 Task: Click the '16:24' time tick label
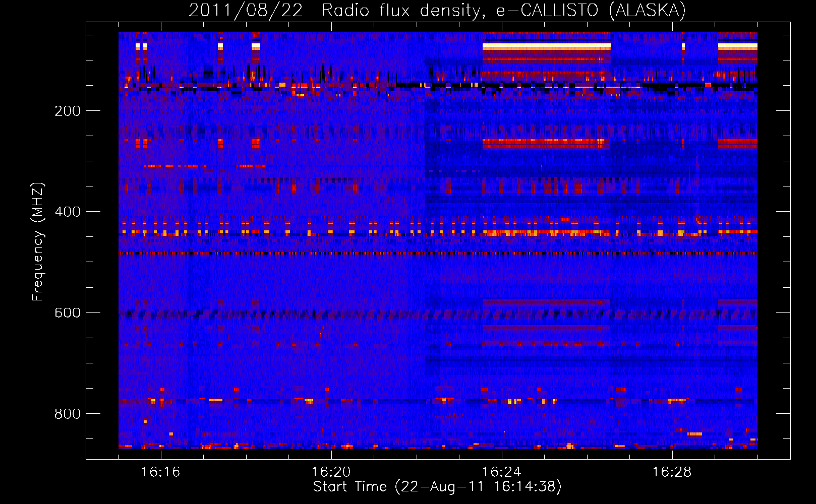pos(501,472)
